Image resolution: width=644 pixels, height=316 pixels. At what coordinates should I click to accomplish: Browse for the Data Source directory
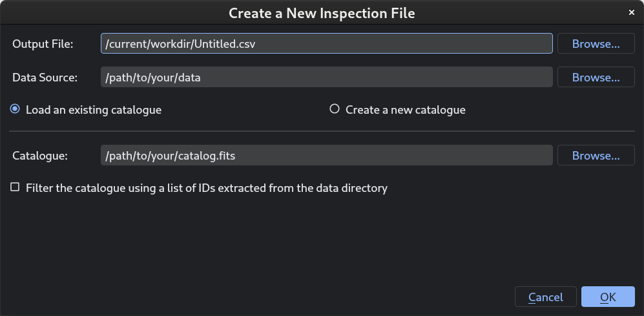click(x=596, y=78)
